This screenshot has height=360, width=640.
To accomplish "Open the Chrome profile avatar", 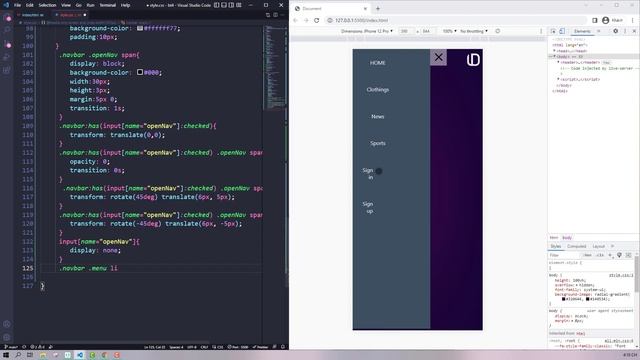I will (x=606, y=20).
